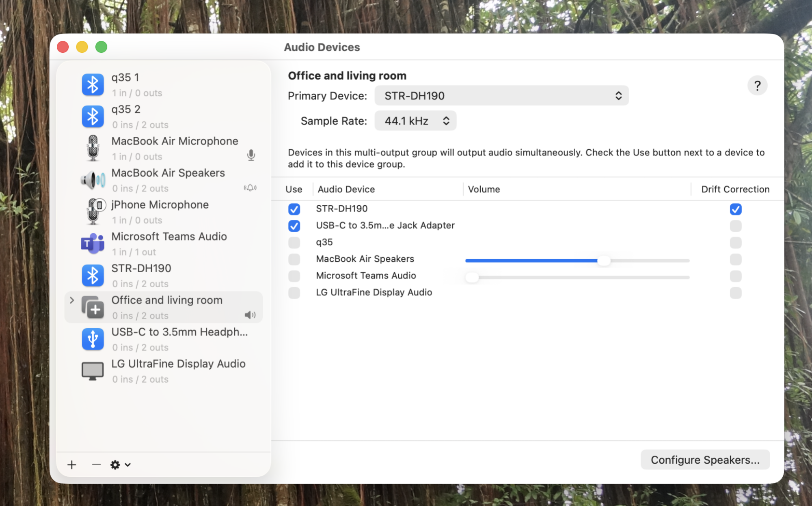Select the Microsoft Teams Audio icon
The width and height of the screenshot is (812, 506).
pyautogui.click(x=93, y=243)
